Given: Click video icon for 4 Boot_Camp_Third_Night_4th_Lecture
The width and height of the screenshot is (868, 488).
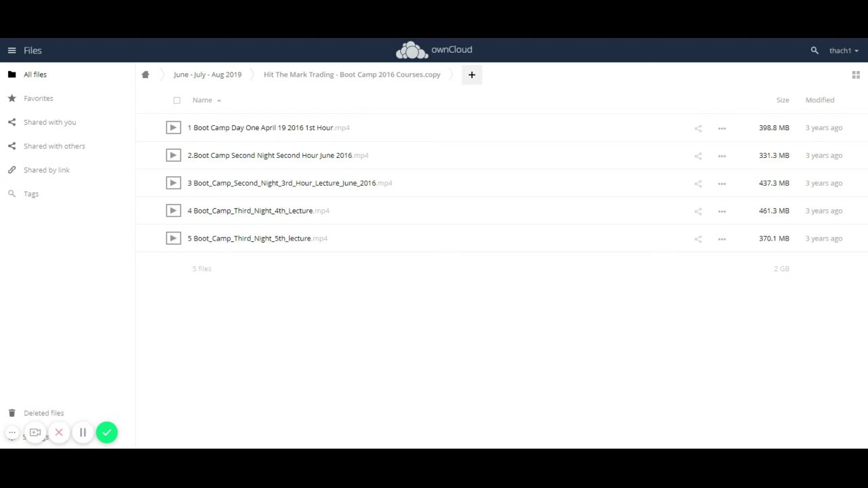Looking at the screenshot, I should pos(174,211).
